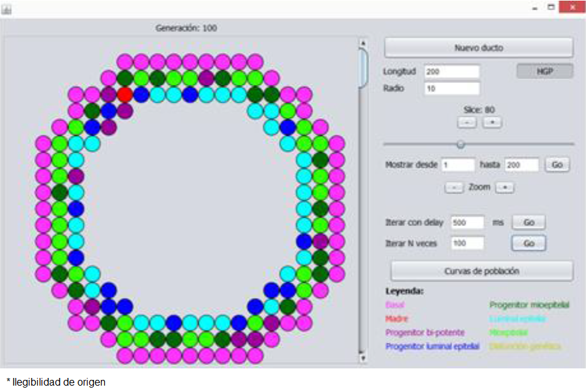Viewport: 586px width, 392px height.
Task: Focus the Radio input field
Action: 451,89
